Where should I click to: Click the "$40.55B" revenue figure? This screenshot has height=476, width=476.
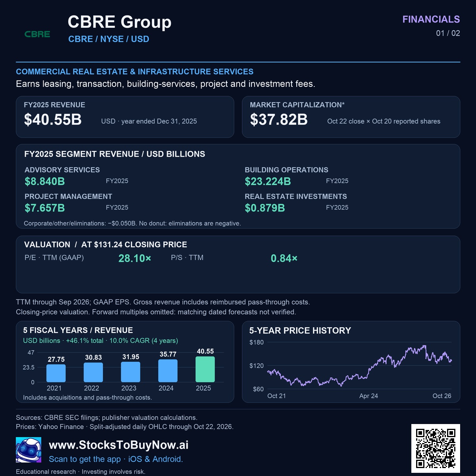53,119
